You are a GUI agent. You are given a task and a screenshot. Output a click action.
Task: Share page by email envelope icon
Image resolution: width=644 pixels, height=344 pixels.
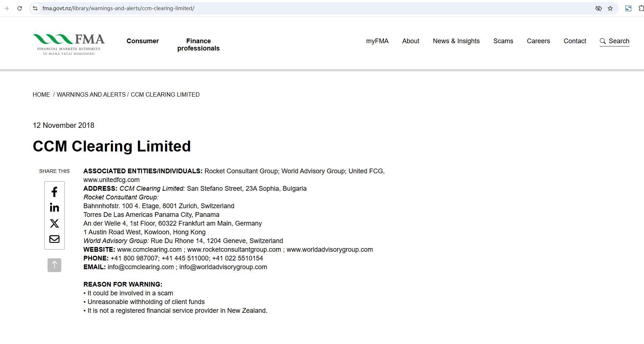click(54, 239)
